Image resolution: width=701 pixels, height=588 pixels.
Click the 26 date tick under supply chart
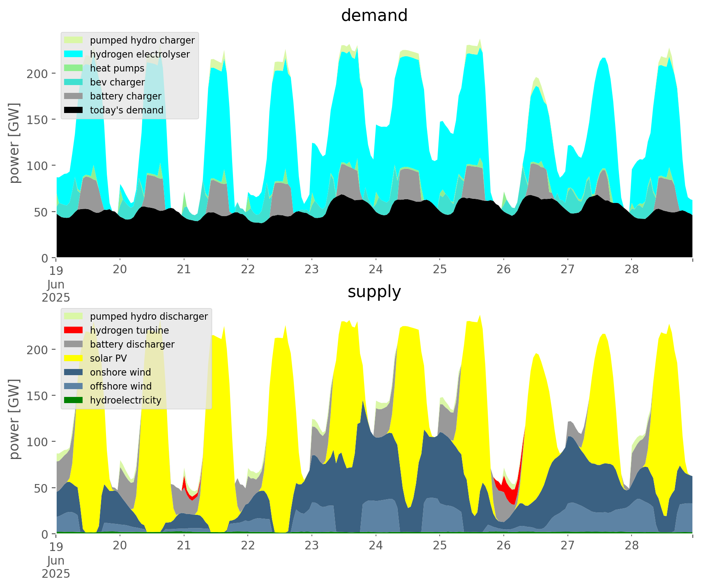tap(504, 546)
